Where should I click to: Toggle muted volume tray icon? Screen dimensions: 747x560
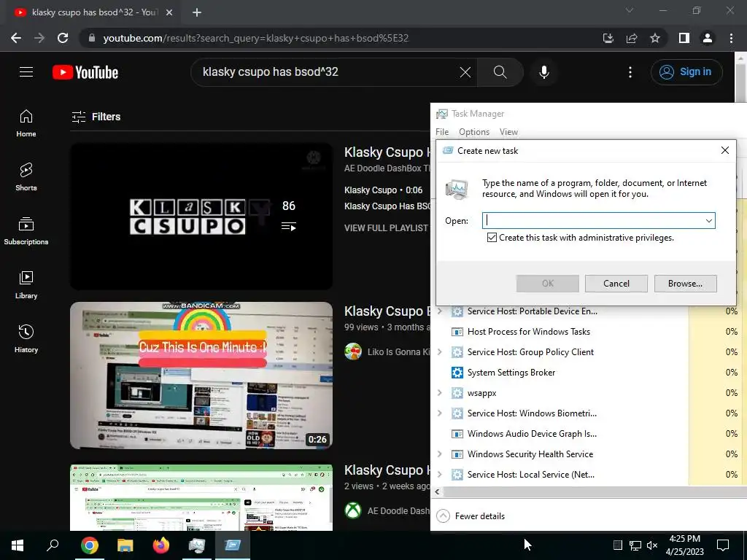[652, 545]
